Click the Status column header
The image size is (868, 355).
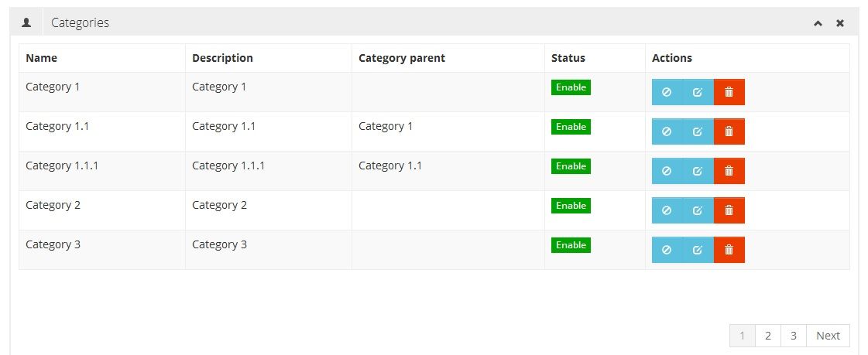tap(568, 58)
